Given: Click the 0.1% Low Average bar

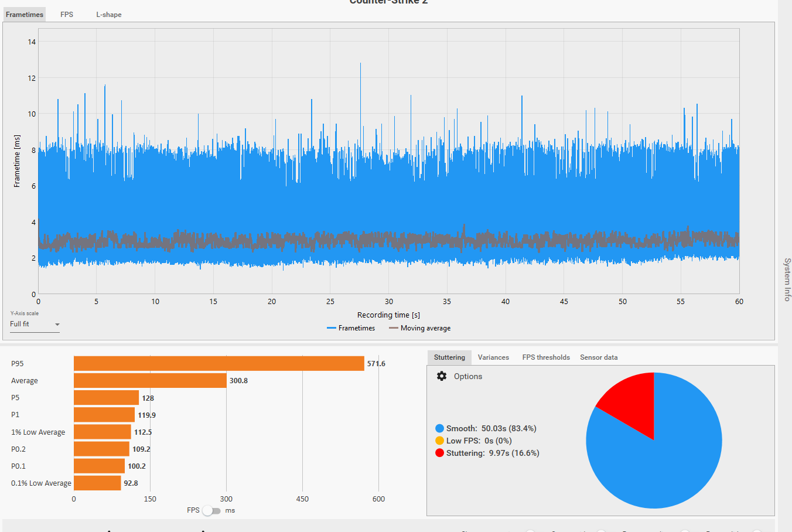Looking at the screenshot, I should pos(97,483).
